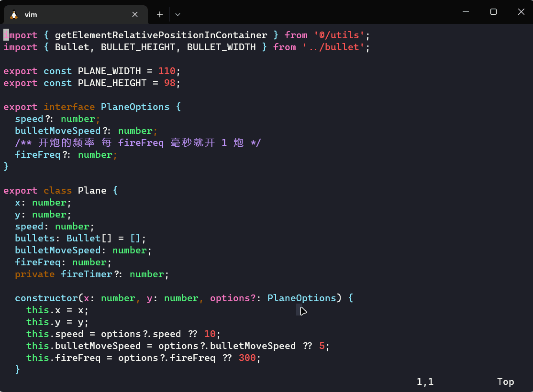This screenshot has height=392, width=533.
Task: Click the 'fireFreq: number;' class field
Action: pos(63,262)
